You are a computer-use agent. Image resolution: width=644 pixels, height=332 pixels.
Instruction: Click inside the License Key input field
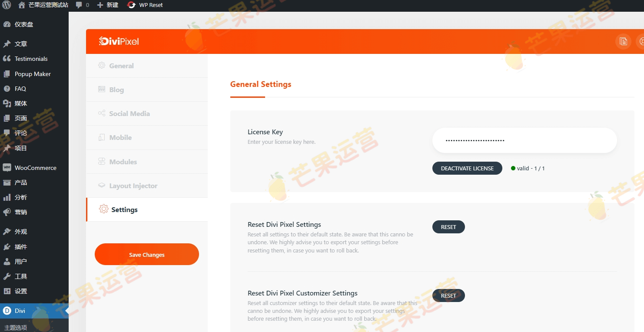pos(524,140)
